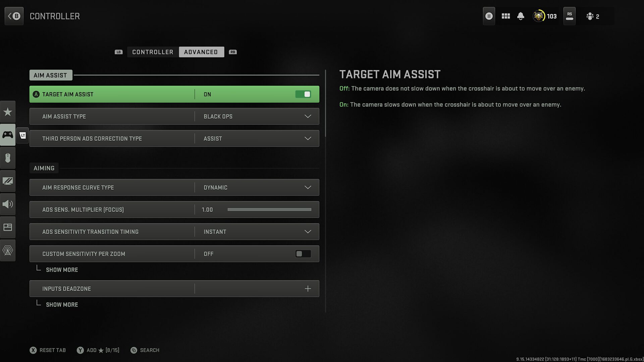
Task: Enable Custom Sensitivity Per Zoom toggle
Action: pyautogui.click(x=303, y=254)
